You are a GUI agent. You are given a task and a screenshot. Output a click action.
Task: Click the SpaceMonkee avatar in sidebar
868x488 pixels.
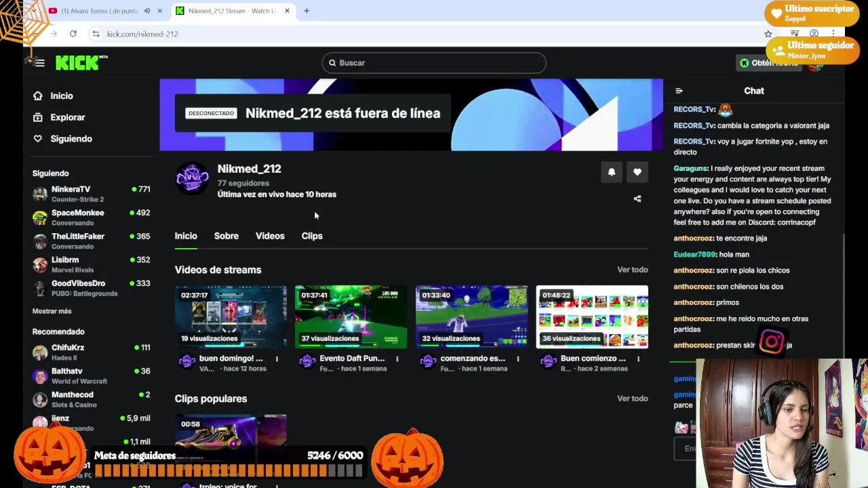(x=40, y=218)
